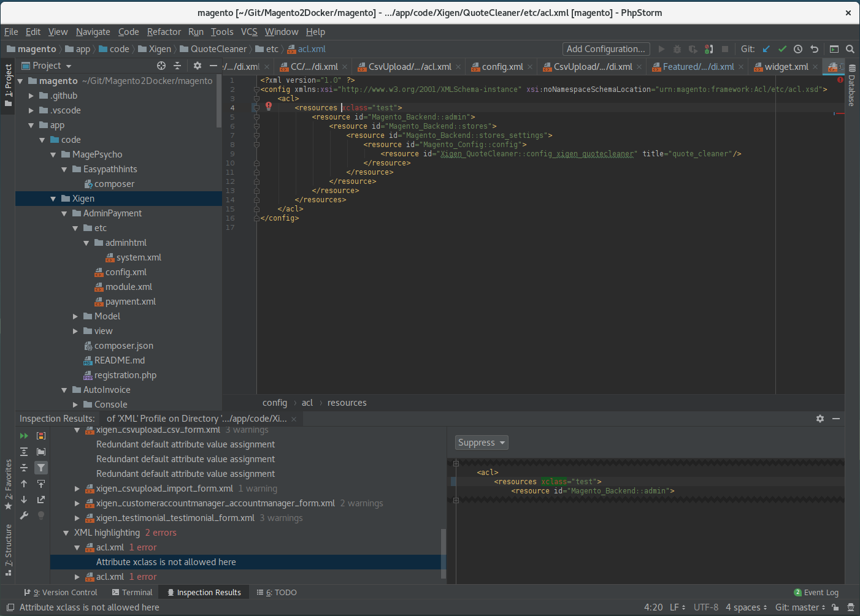This screenshot has width=860, height=616.
Task: Expand xigen_csvupload_import_form.xml results
Action: pos(77,489)
